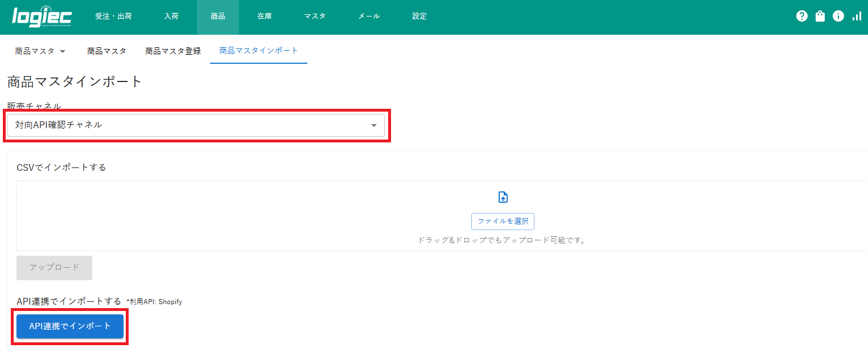Select the 商品マスタインポート tab
The image size is (868, 348).
[x=258, y=51]
